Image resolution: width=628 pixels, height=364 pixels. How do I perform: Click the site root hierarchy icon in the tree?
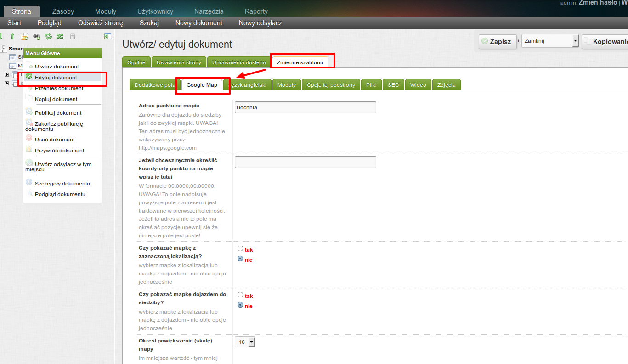point(4,49)
